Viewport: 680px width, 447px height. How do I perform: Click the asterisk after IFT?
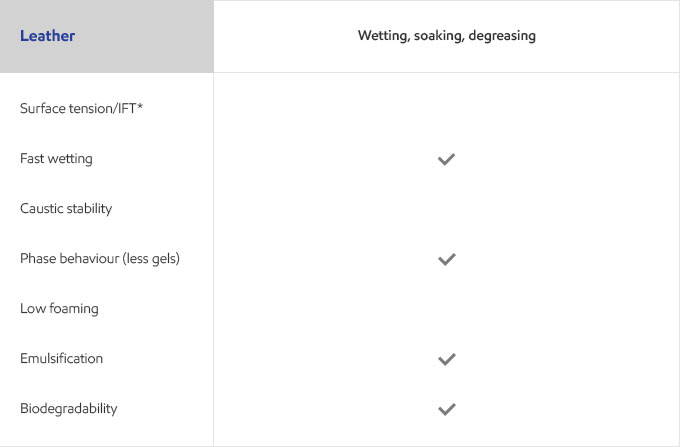[x=140, y=105]
